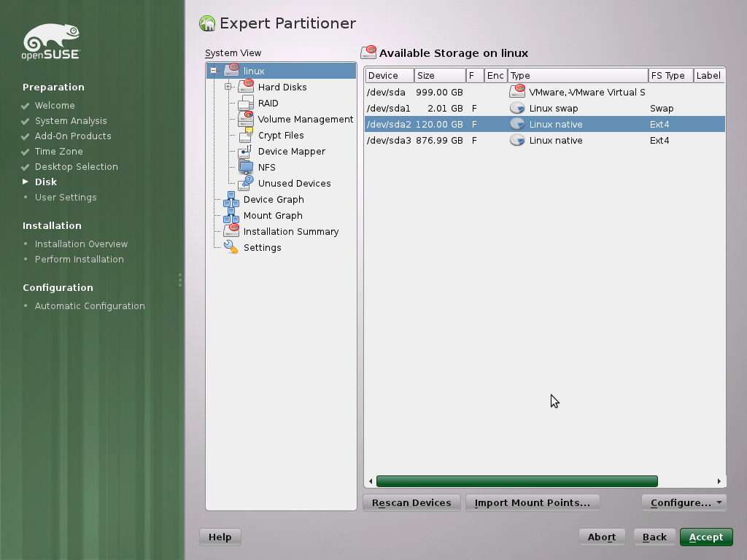The image size is (747, 560).
Task: Click the Settings wrench icon
Action: tap(231, 247)
